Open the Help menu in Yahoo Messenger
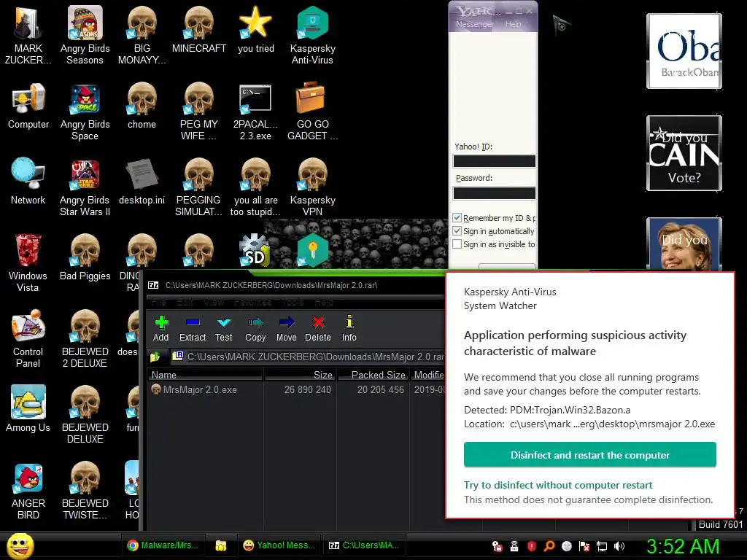 [x=513, y=24]
